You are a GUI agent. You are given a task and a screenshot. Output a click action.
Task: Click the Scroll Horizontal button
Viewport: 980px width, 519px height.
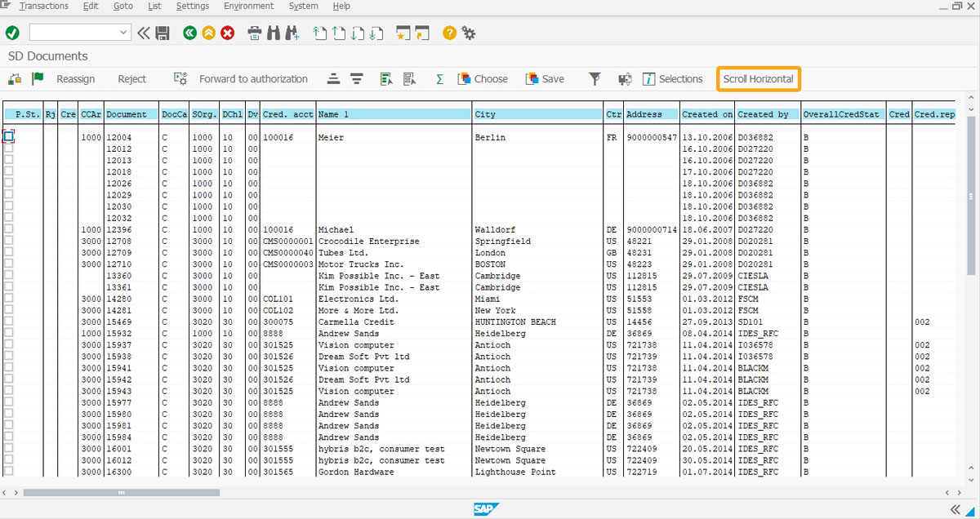click(758, 79)
